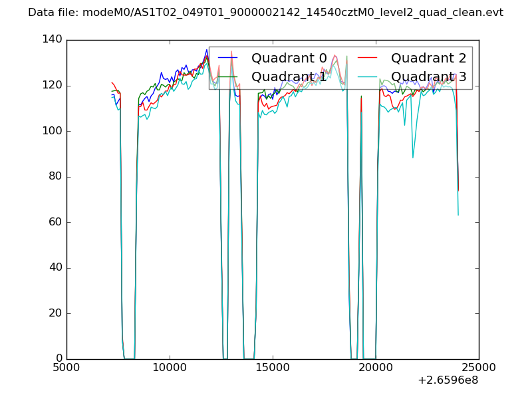Click the plot title with the data file name
Image resolution: width=532 pixels, height=399 pixels.
[265, 13]
